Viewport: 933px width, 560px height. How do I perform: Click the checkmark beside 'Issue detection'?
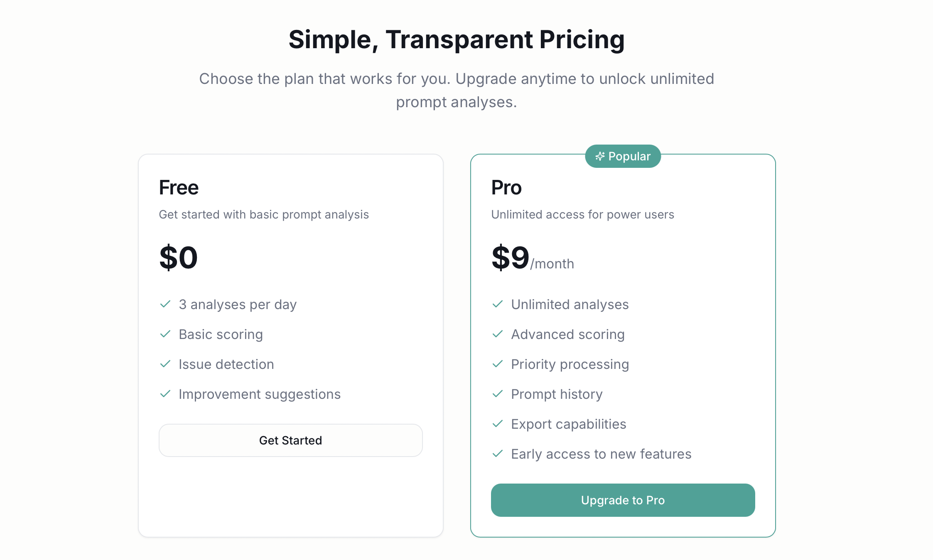pyautogui.click(x=165, y=364)
